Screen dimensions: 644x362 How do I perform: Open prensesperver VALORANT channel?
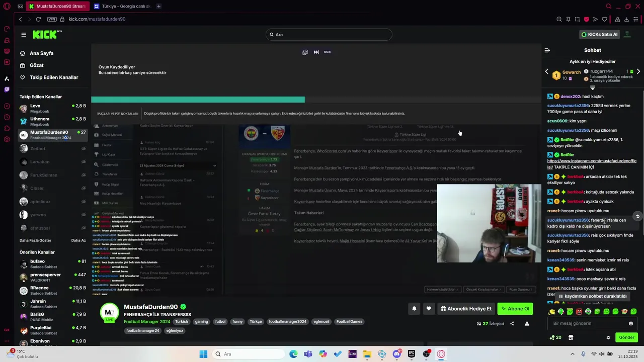click(52, 277)
